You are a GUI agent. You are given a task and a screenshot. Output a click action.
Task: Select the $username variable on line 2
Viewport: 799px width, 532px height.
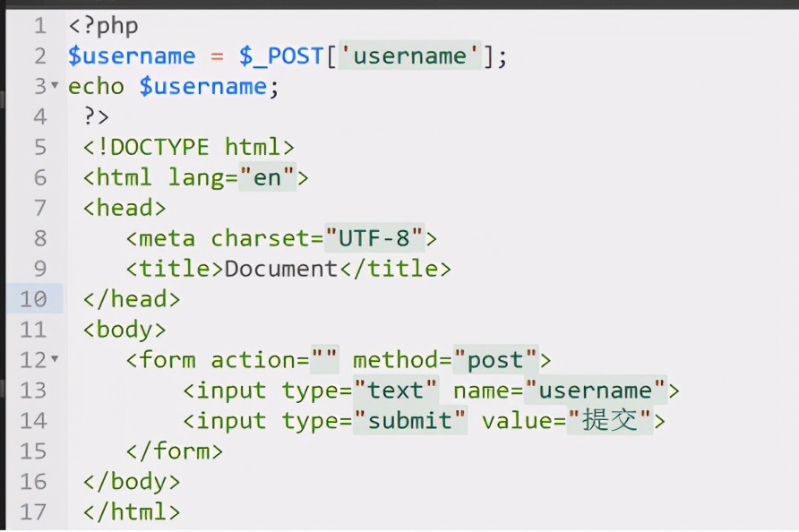pyautogui.click(x=131, y=56)
